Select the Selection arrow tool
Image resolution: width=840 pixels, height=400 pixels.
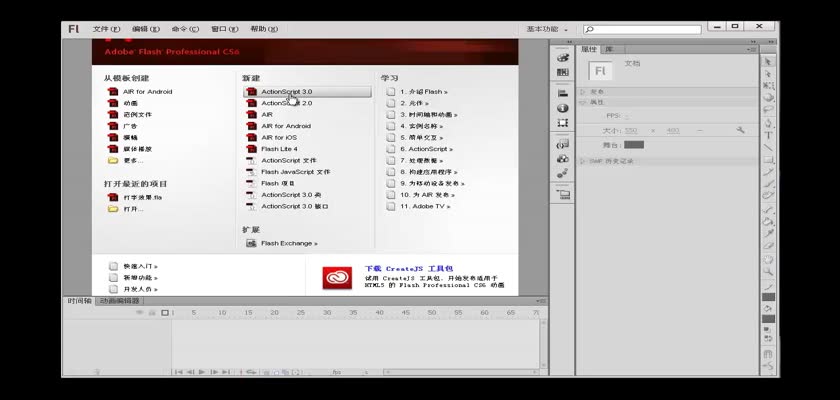click(x=768, y=62)
